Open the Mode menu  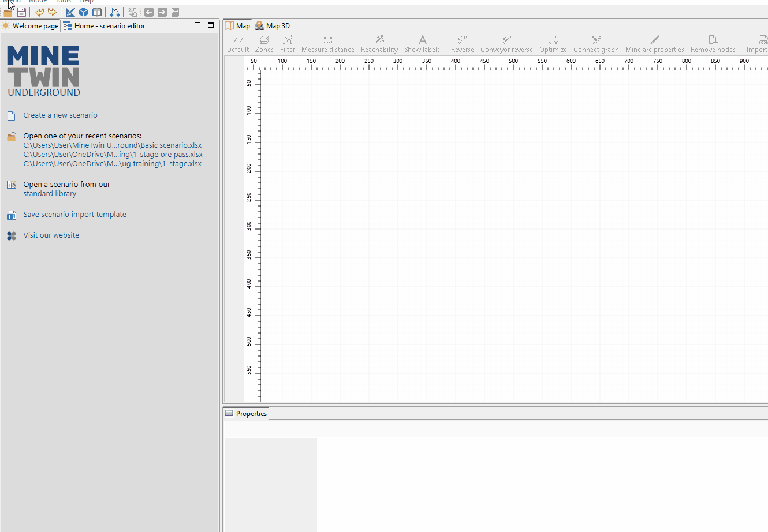click(38, 1)
